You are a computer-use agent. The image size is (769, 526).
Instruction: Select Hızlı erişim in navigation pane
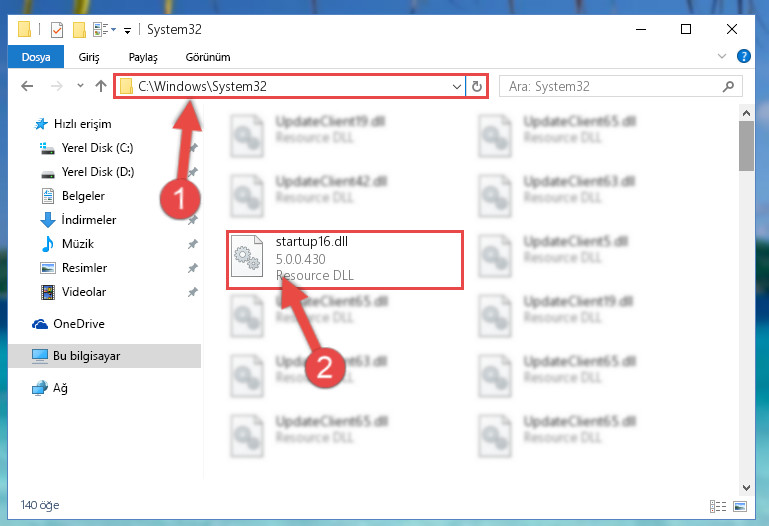click(73, 124)
